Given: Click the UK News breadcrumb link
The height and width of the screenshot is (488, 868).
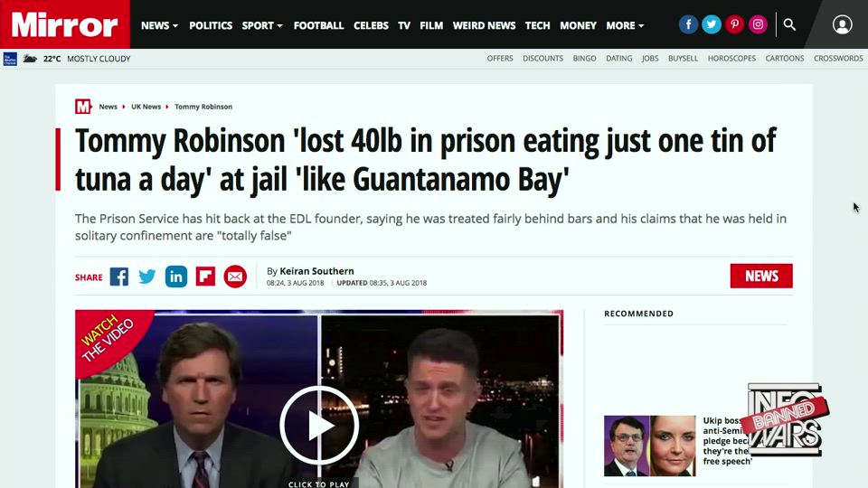Looking at the screenshot, I should 146,107.
